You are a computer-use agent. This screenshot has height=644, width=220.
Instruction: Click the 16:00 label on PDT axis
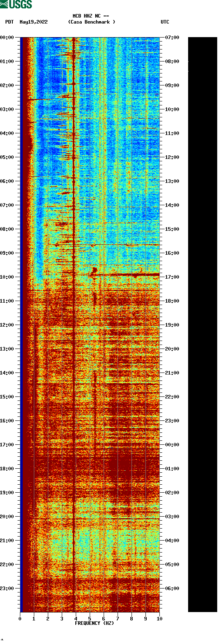pyautogui.click(x=7, y=421)
